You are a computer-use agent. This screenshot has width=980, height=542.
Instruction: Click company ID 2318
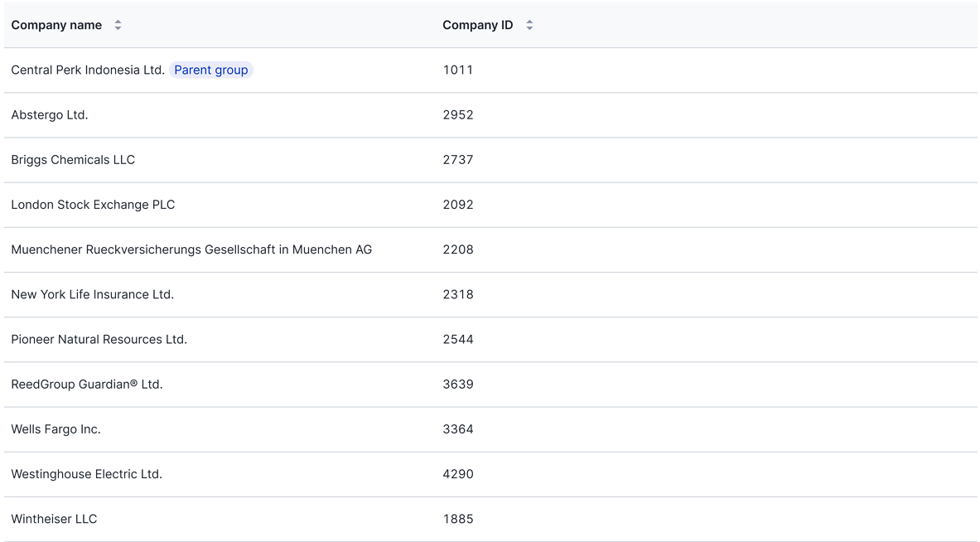[x=458, y=294]
